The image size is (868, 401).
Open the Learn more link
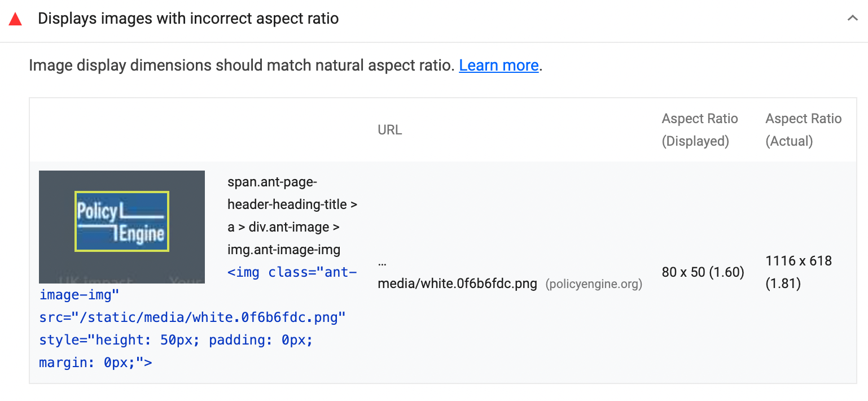click(498, 65)
